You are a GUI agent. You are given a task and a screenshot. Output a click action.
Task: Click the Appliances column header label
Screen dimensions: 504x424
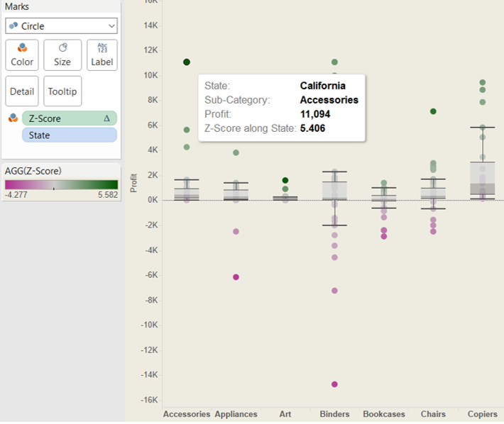point(236,414)
